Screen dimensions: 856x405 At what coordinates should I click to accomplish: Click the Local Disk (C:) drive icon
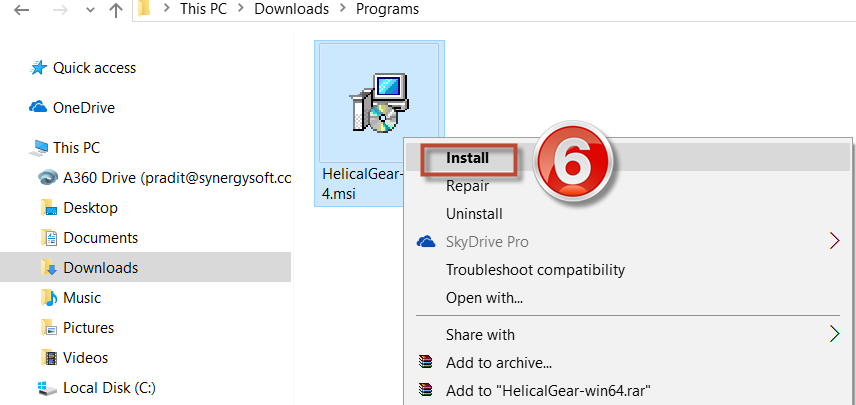click(x=47, y=388)
